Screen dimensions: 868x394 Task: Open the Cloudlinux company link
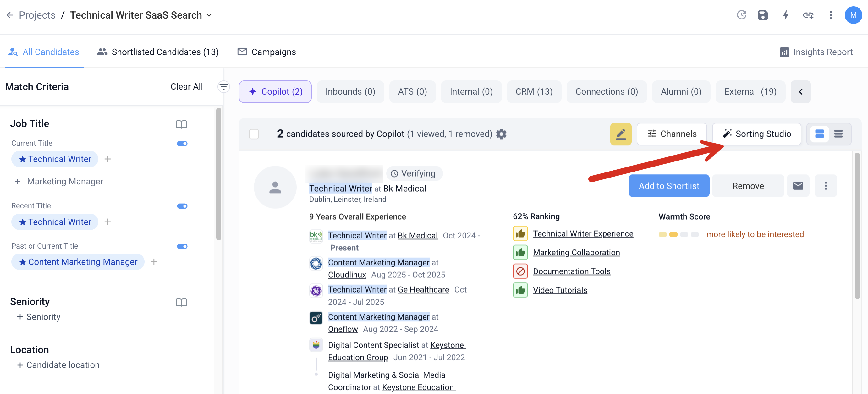(x=347, y=275)
